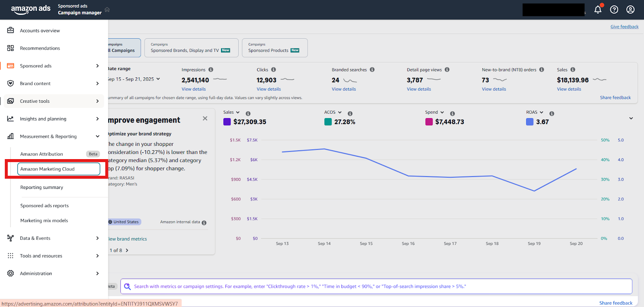Open the Spend chart metric dropdown

435,112
